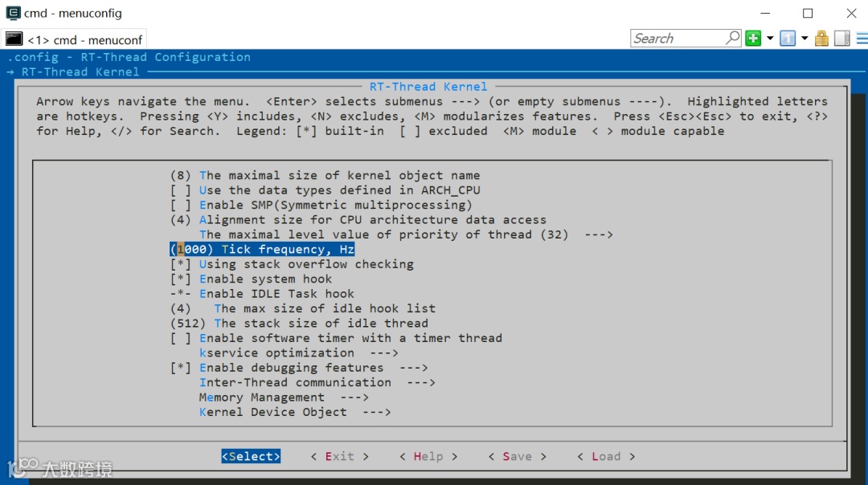Click the < Exit > button
The image size is (868, 485).
pyautogui.click(x=339, y=456)
